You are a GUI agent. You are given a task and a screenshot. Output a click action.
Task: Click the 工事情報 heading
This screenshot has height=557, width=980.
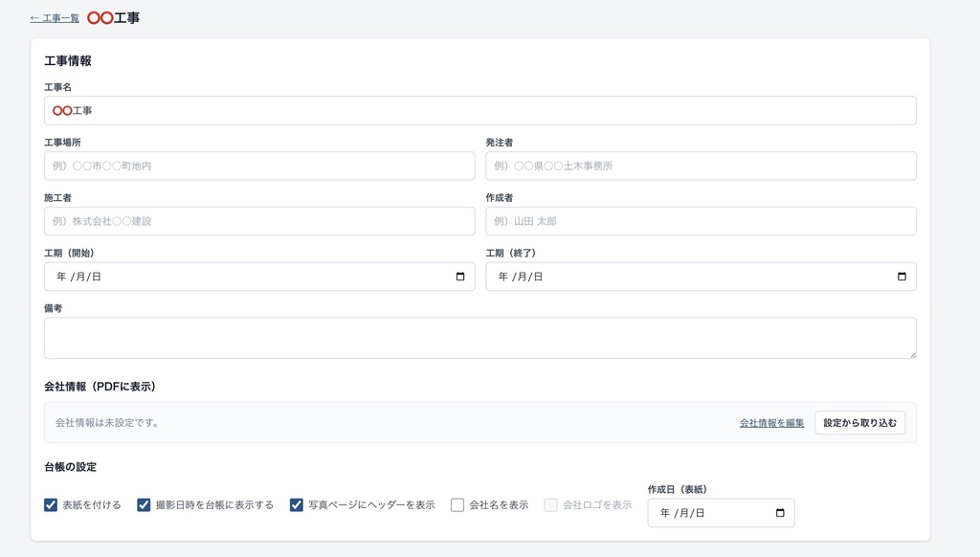click(68, 60)
